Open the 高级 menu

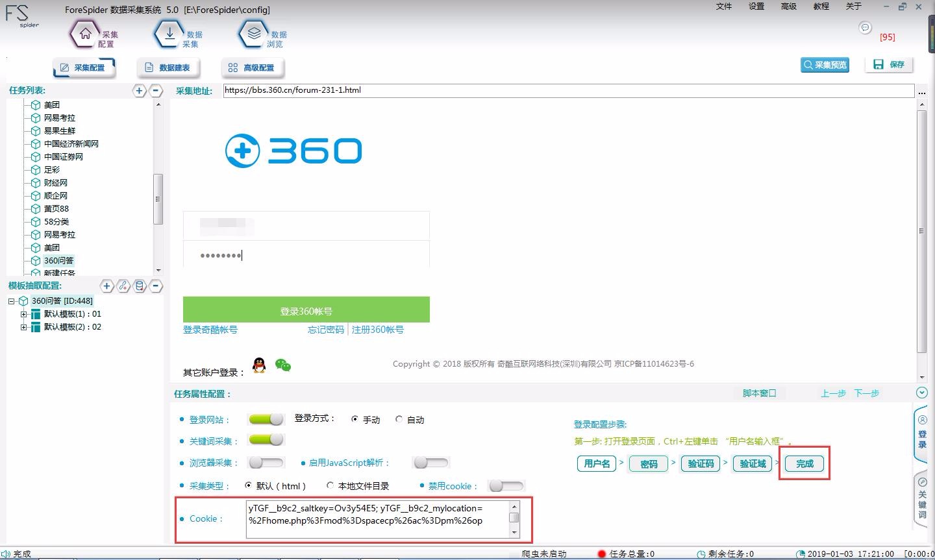(x=789, y=6)
